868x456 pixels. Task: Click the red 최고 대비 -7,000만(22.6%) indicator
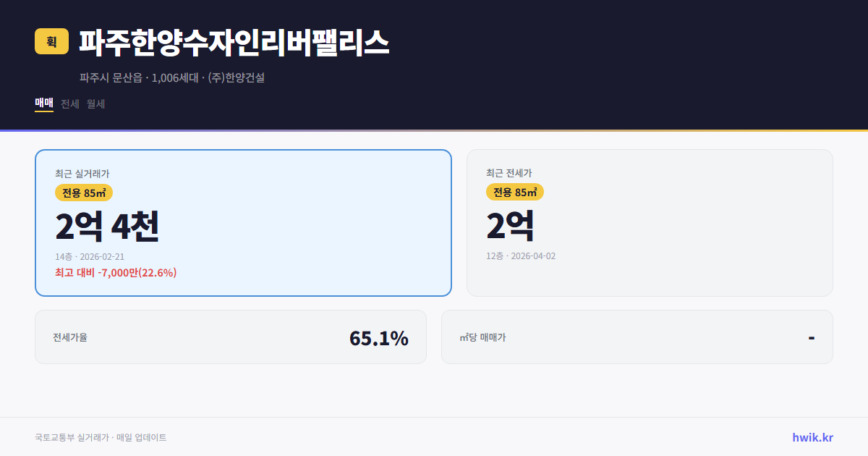point(116,273)
